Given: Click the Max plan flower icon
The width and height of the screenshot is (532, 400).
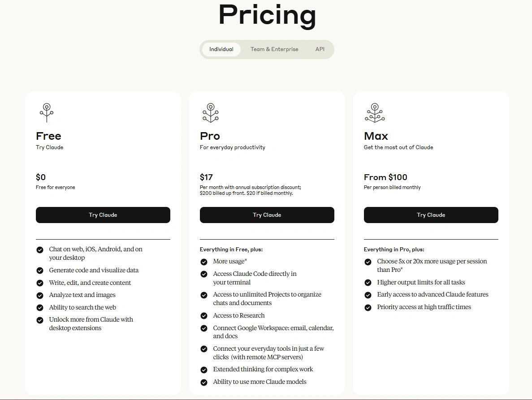Looking at the screenshot, I should [x=375, y=113].
